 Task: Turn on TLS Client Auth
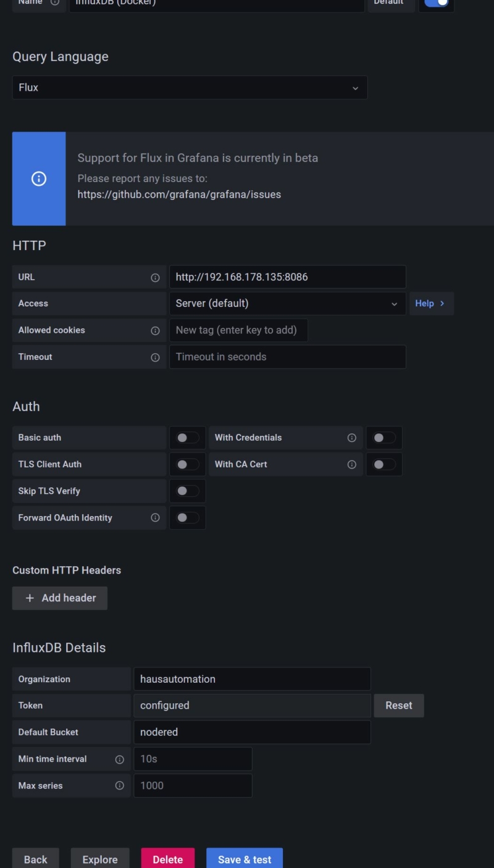187,464
